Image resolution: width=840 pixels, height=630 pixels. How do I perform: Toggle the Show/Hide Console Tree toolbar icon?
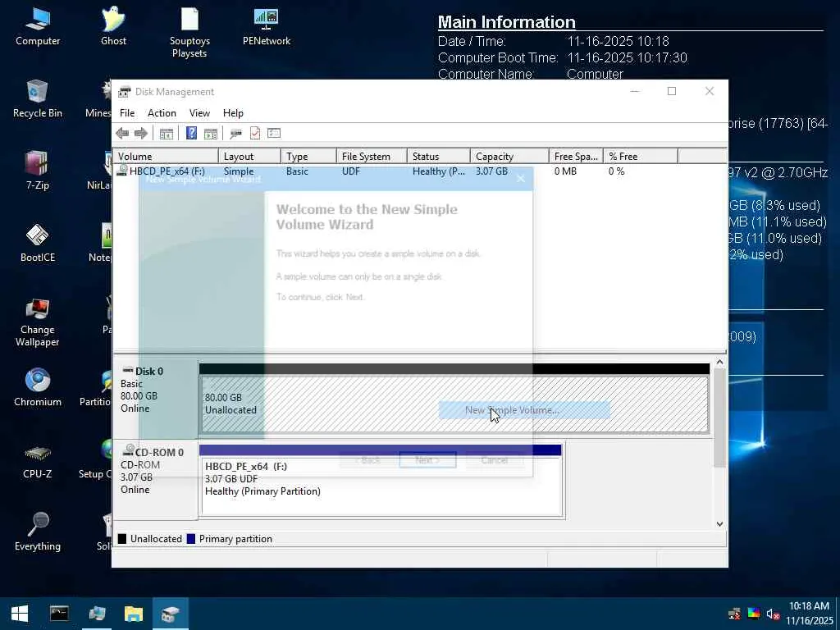167,134
